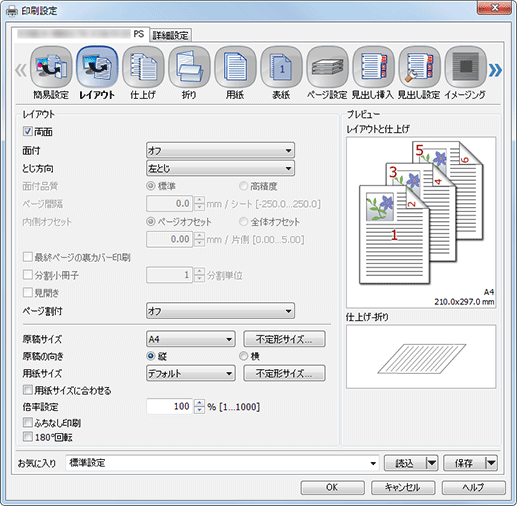The height and width of the screenshot is (506, 517).
Task: Click the キャンセル button
Action: (403, 488)
